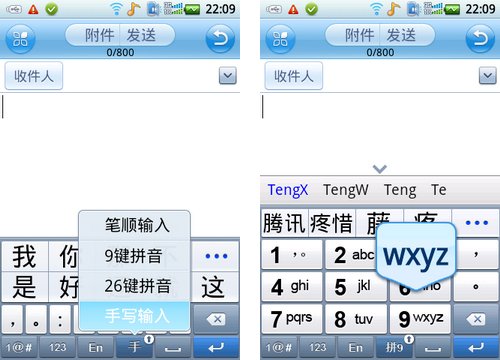The height and width of the screenshot is (360, 500).
Task: Tap the space key on right keypad
Action: tap(433, 348)
